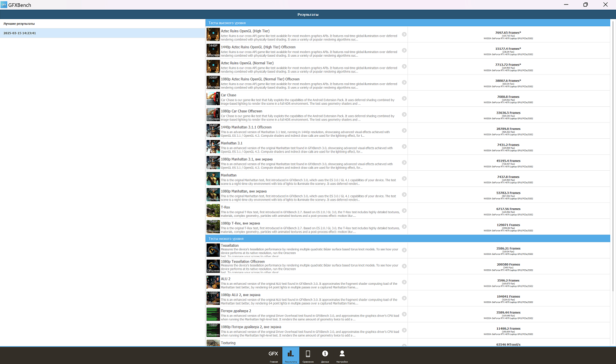616x364 pixels.
Task: Expand details arrow for Car Chase
Action: pyautogui.click(x=404, y=98)
